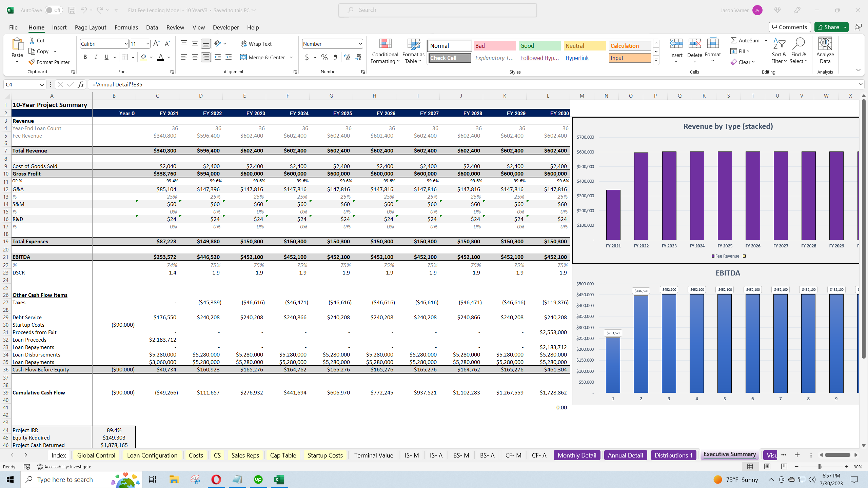Open Conditional Formatting
The image size is (868, 488).
[385, 51]
